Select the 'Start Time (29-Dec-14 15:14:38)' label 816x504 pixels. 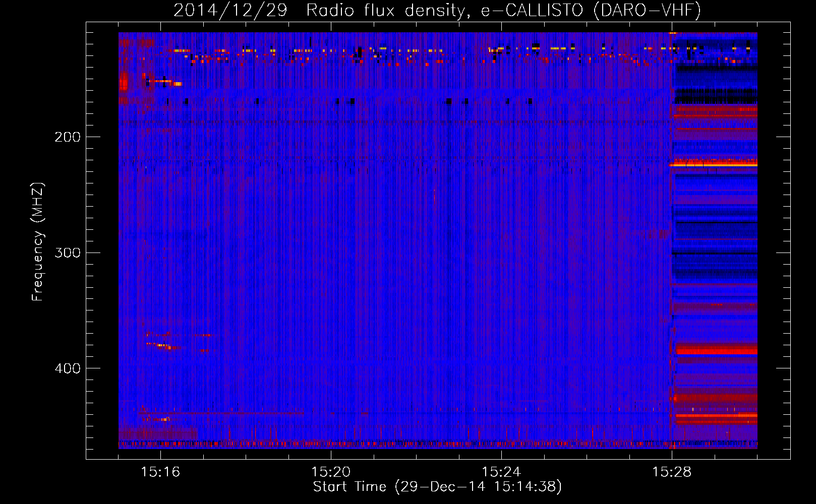pyautogui.click(x=437, y=487)
